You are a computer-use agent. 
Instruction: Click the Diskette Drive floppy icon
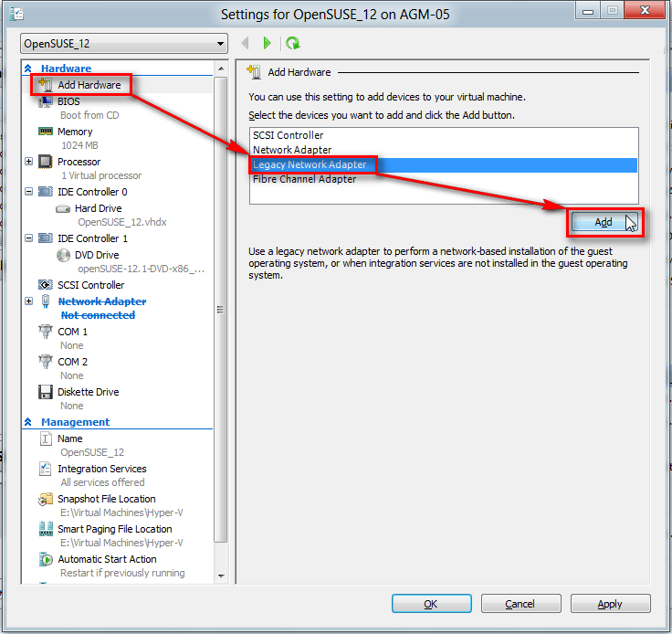coord(46,392)
